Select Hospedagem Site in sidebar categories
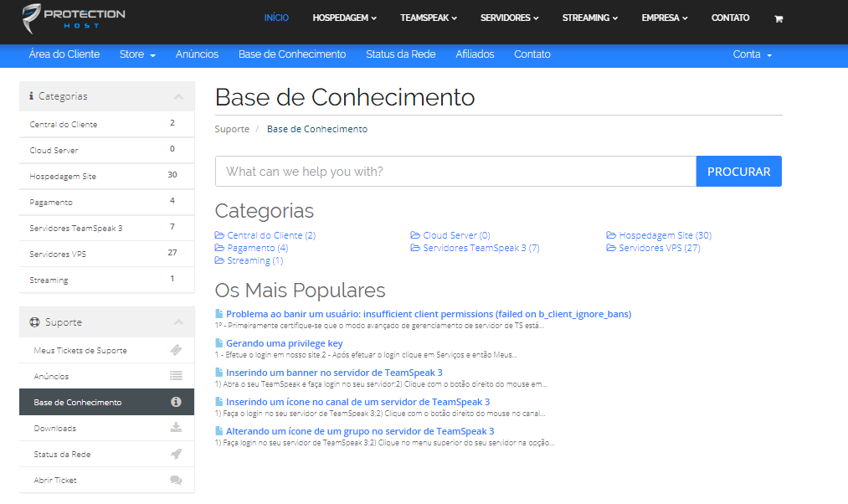Screen dimensions: 848x504 (106, 177)
